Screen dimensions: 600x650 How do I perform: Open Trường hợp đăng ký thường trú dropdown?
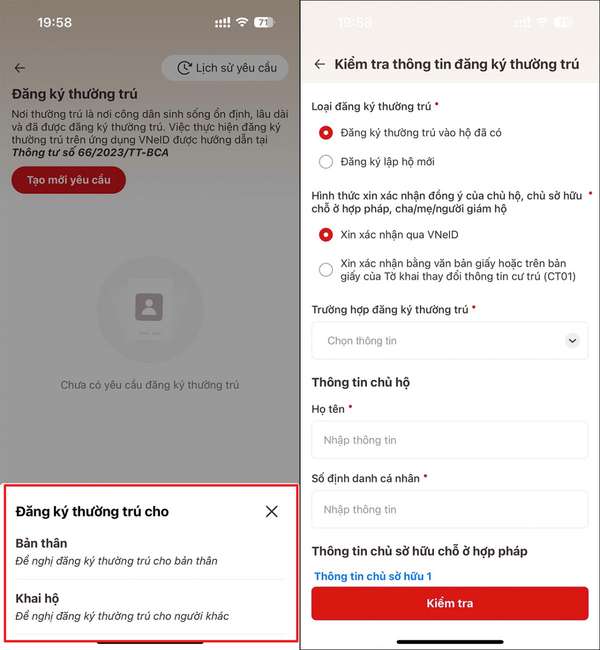pyautogui.click(x=450, y=341)
